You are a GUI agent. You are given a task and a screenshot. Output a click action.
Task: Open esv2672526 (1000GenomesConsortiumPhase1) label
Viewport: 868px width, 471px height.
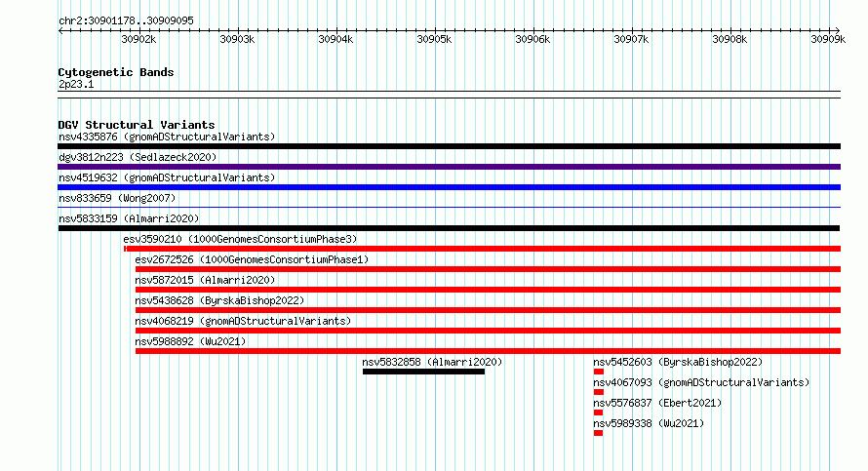(x=252, y=259)
